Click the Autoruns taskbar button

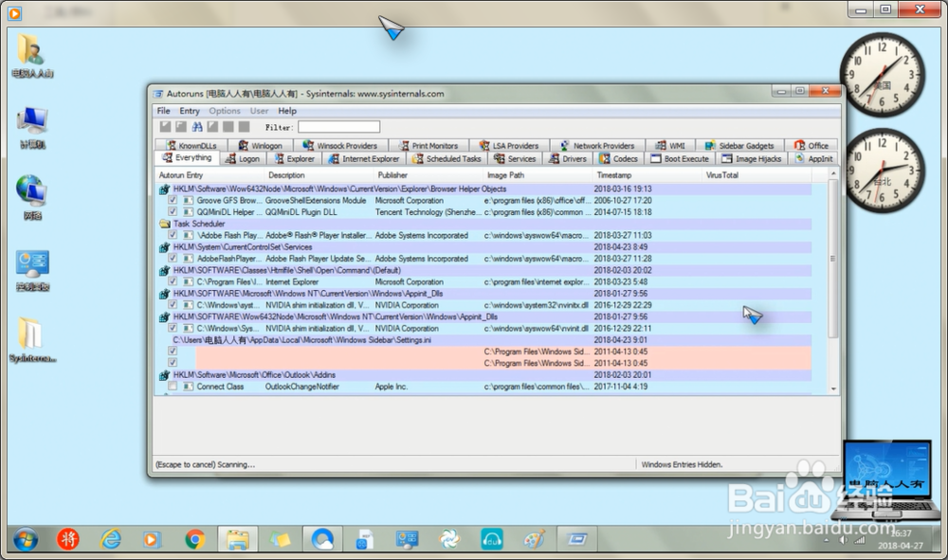[x=576, y=539]
